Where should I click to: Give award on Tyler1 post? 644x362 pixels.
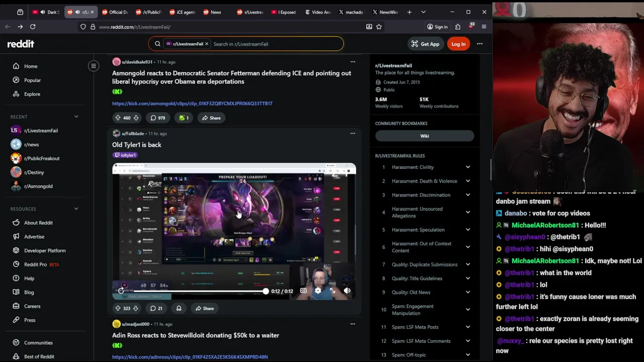coord(179,308)
